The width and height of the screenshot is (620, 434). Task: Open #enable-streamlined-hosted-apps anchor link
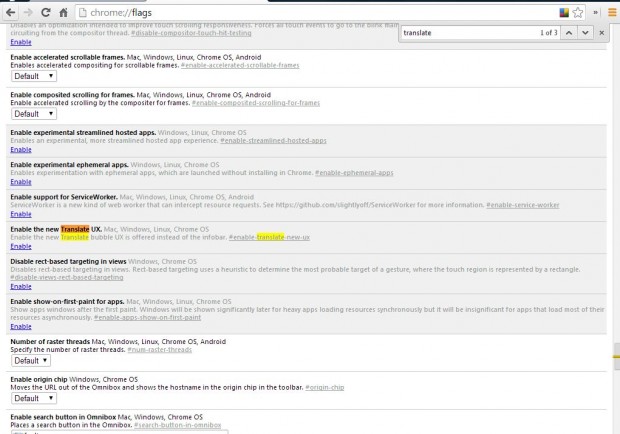(273, 140)
